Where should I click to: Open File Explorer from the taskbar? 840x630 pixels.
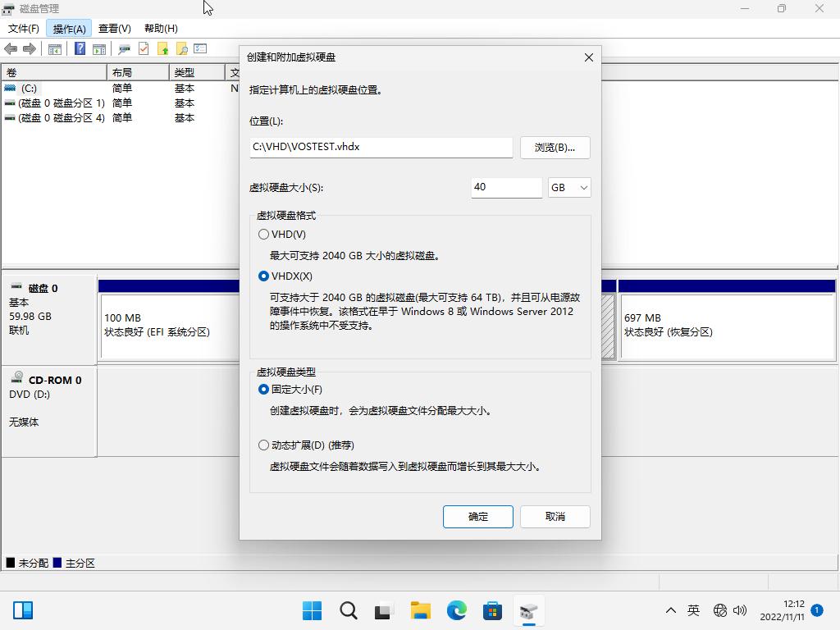(420, 610)
